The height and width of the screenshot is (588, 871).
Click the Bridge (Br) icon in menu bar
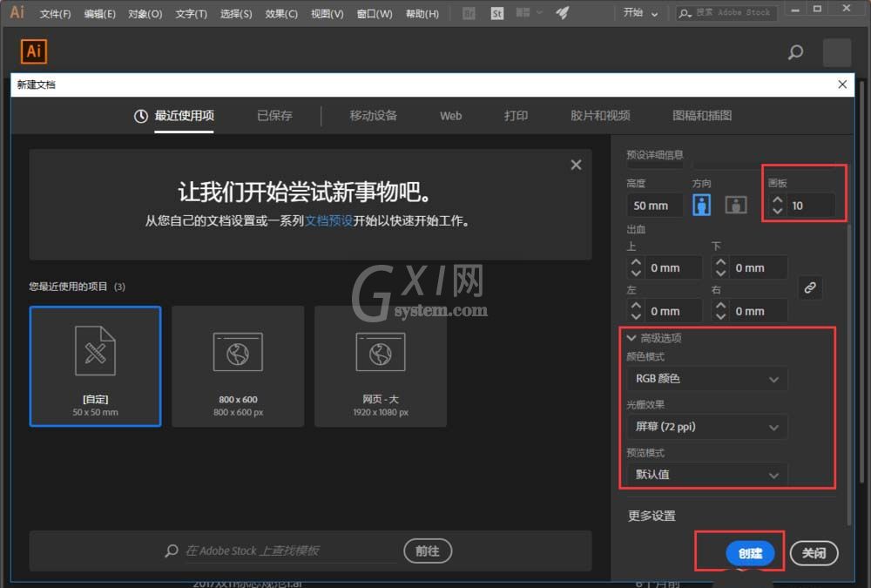[x=469, y=13]
